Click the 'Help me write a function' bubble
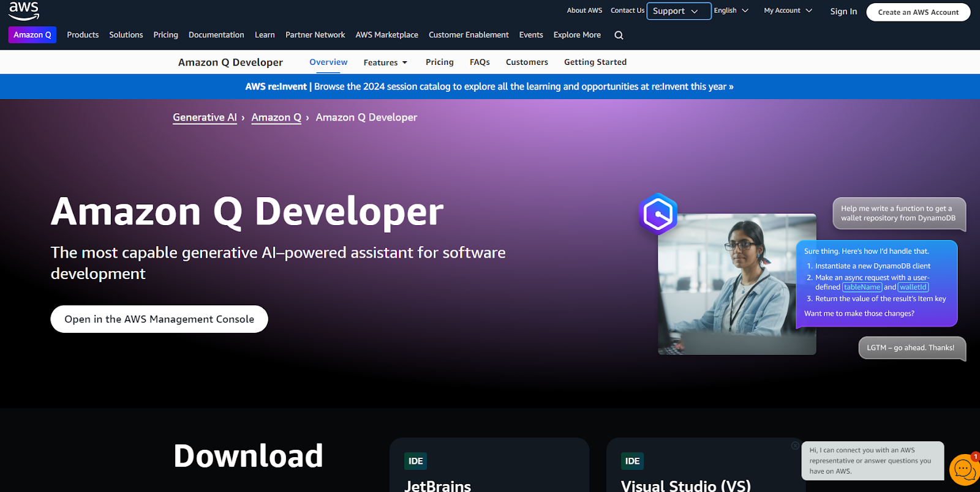The image size is (980, 492). (x=899, y=214)
